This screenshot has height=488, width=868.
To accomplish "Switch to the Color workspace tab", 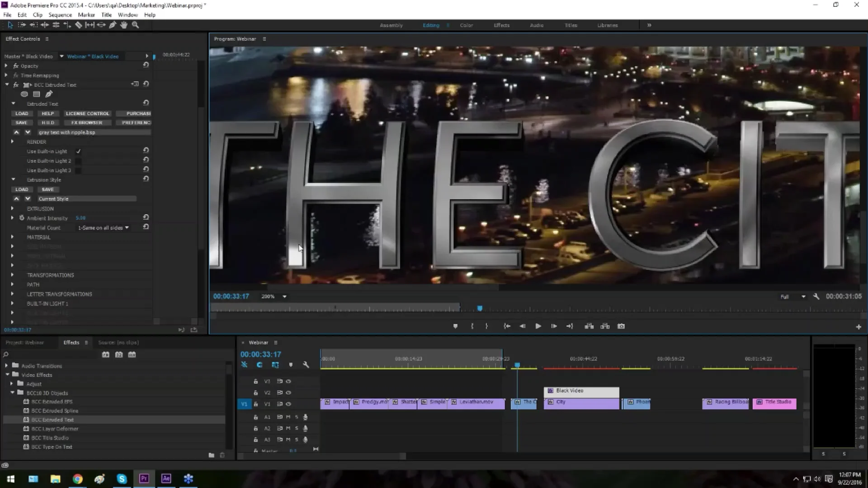I will click(x=466, y=25).
